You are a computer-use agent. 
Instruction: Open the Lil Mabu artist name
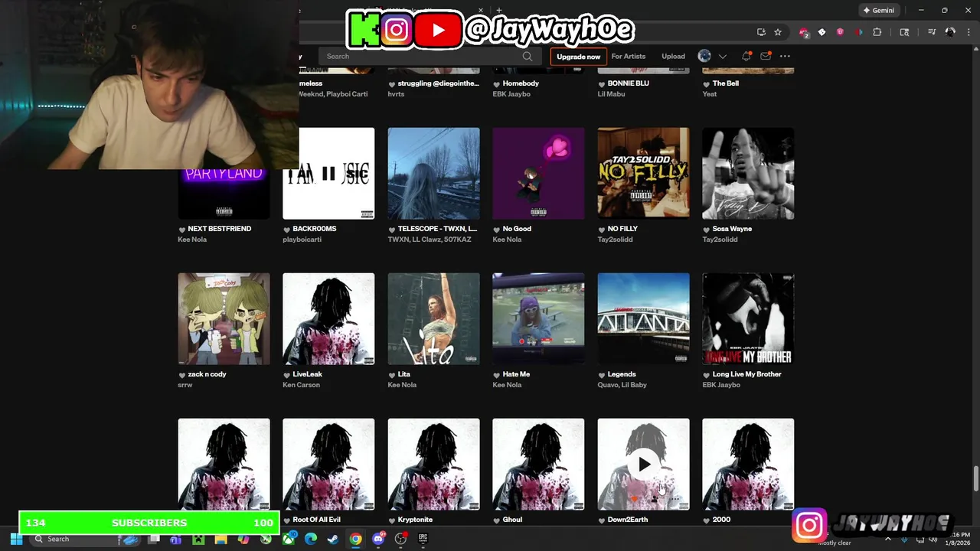[611, 94]
